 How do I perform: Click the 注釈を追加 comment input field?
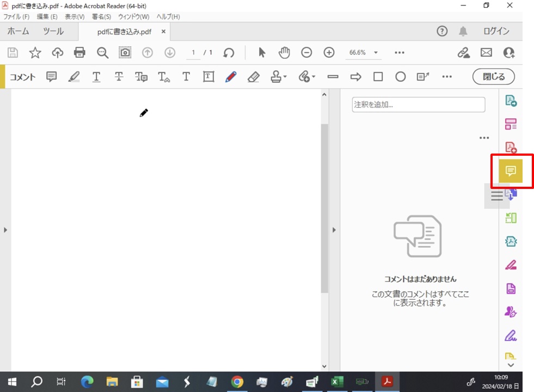click(x=419, y=105)
